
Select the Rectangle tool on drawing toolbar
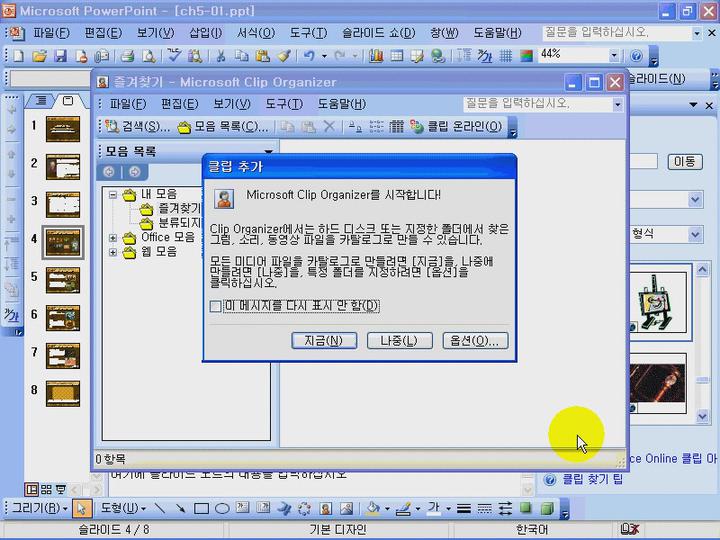pyautogui.click(x=201, y=508)
